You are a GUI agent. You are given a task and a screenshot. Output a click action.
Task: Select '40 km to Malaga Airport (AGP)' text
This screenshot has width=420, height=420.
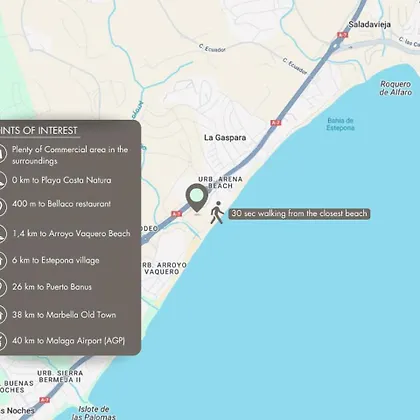click(69, 341)
